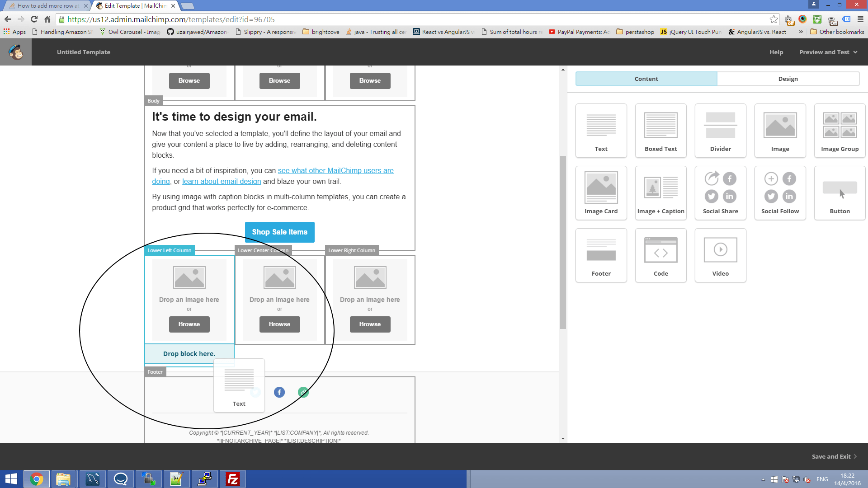Open the Chrome menu button

pyautogui.click(x=860, y=19)
